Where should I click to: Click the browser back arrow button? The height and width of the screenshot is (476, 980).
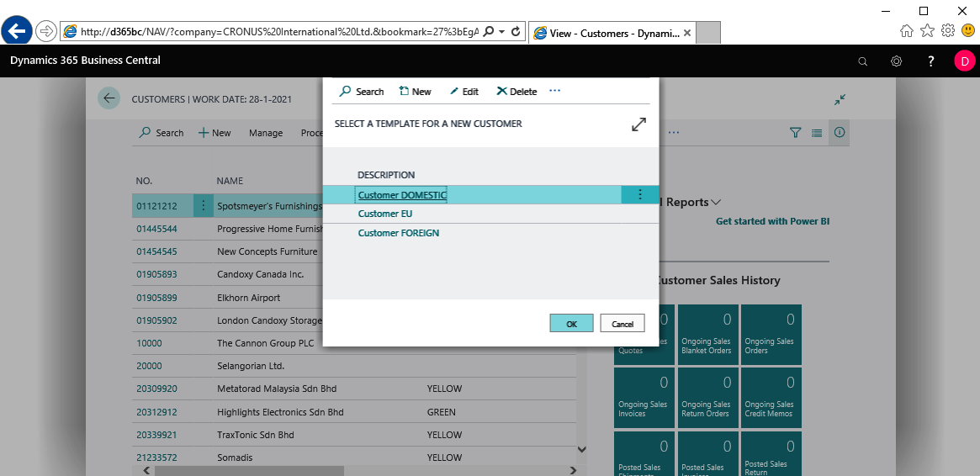[x=18, y=30]
